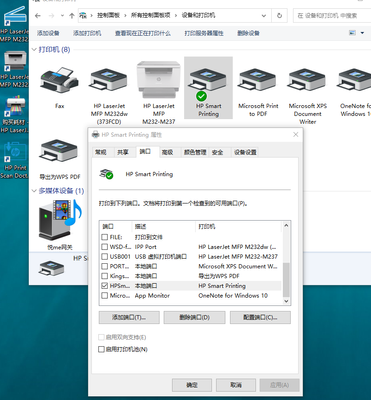Click 删除端口(D) button

tap(194, 317)
